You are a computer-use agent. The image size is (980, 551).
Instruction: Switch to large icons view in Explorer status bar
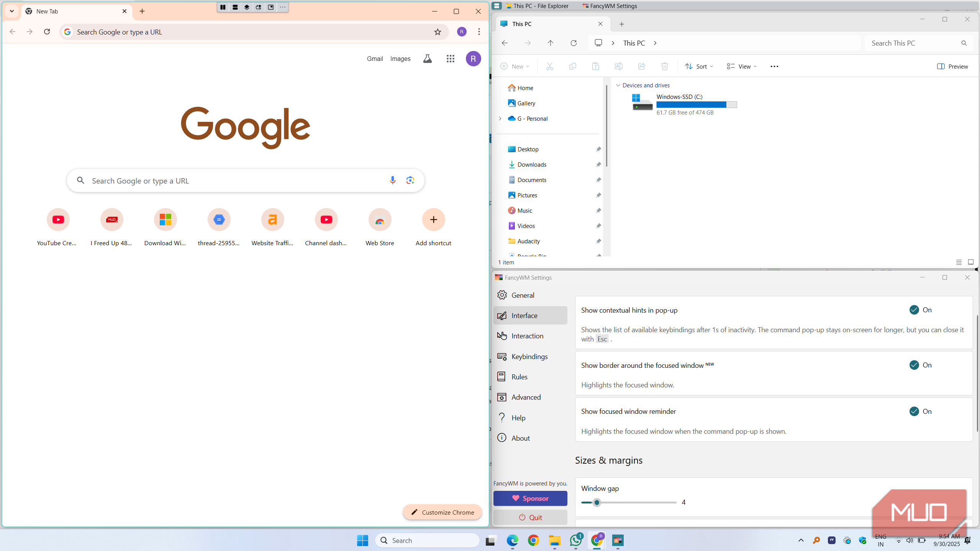[x=970, y=262]
